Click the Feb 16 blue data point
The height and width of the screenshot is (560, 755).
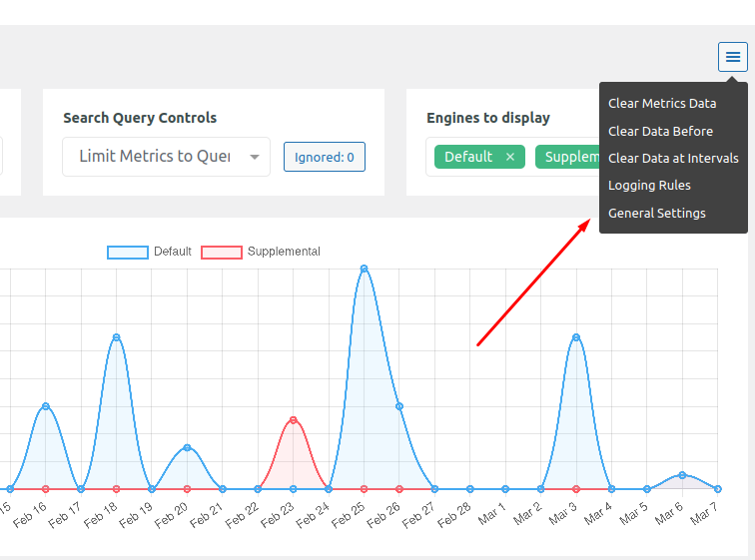46,406
